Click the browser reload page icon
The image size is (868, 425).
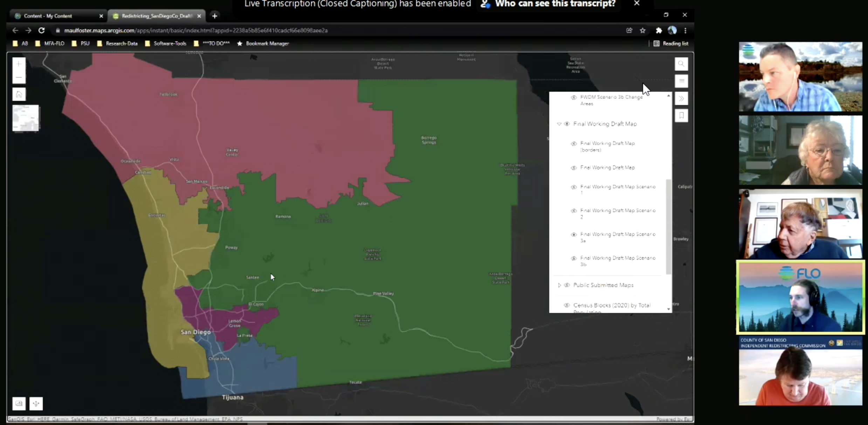[41, 30]
